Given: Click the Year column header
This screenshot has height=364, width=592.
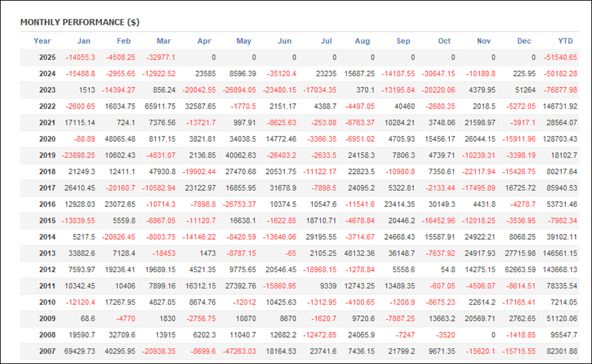Looking at the screenshot, I should point(42,41).
